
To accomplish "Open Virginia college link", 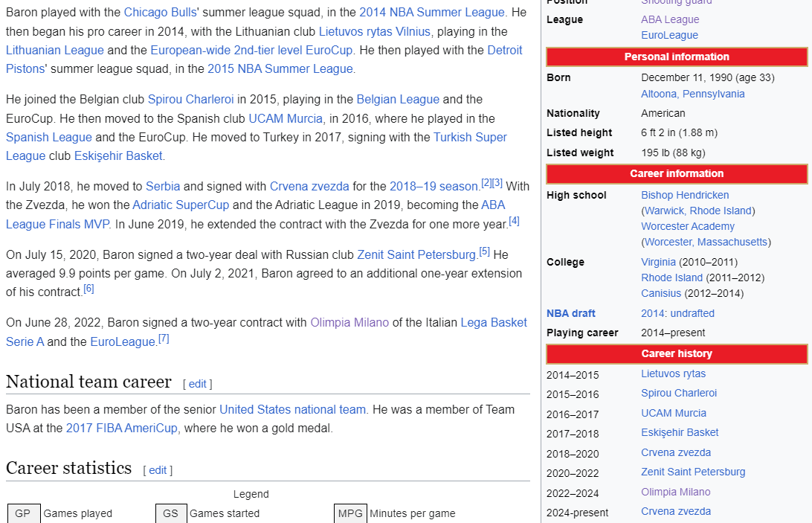I will pyautogui.click(x=658, y=263).
